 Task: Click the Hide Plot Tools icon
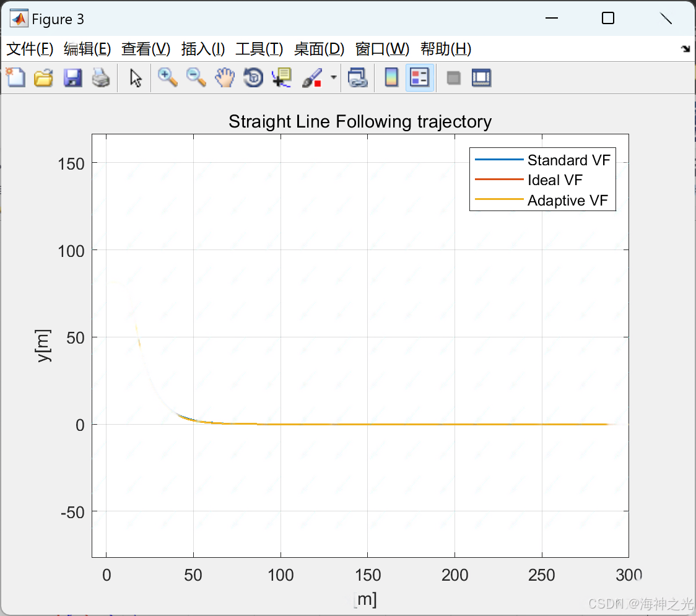pos(453,78)
